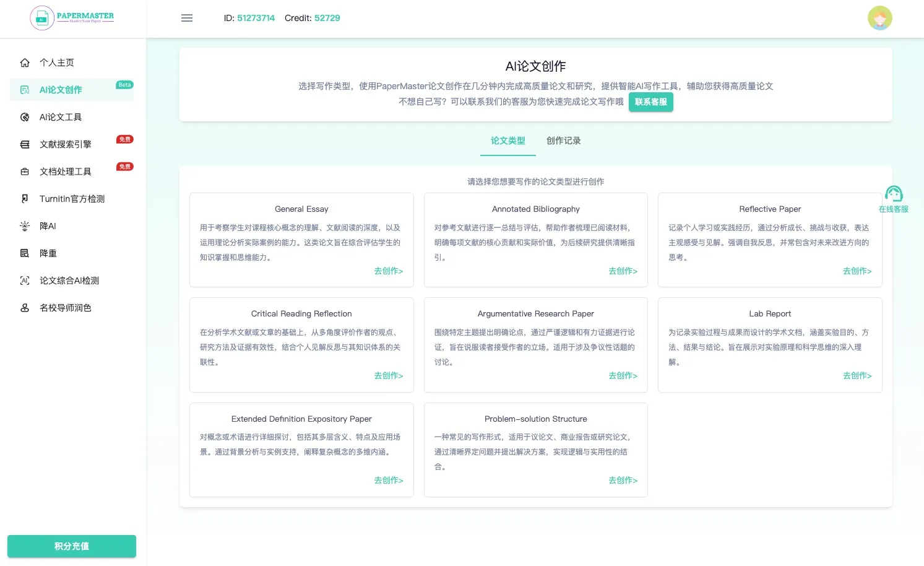Screen dimensions: 924x566
Task: Click the AI论文工具 sidebar icon
Action: [25, 117]
